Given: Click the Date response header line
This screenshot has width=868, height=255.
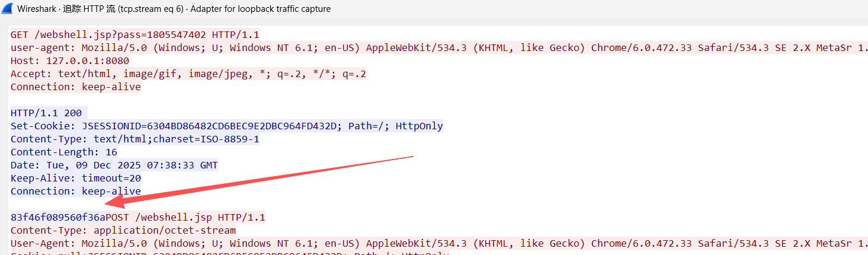Looking at the screenshot, I should click(x=114, y=165).
